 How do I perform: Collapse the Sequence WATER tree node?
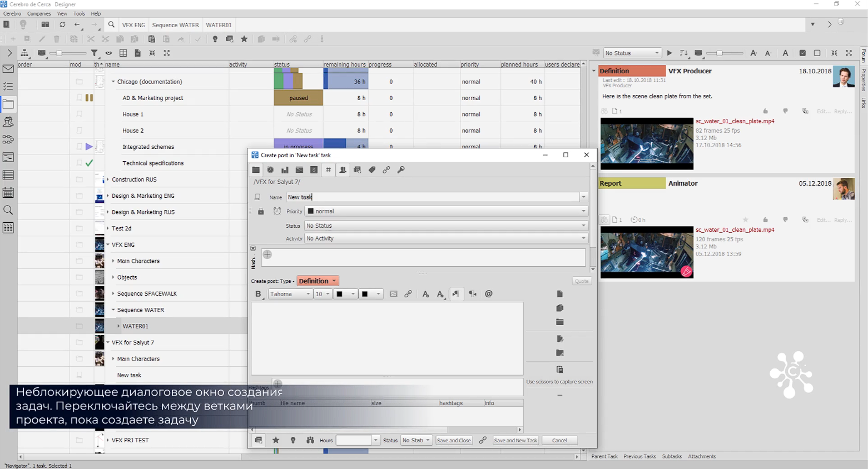[x=113, y=310]
